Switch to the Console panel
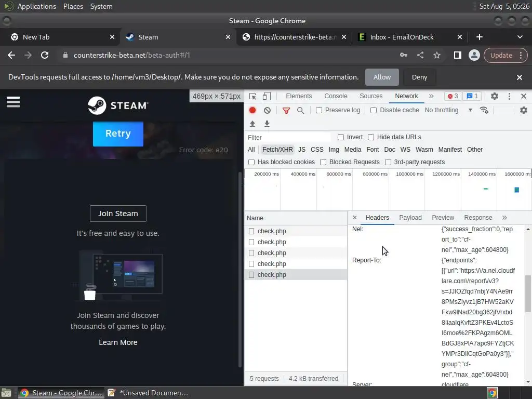 coord(336,96)
